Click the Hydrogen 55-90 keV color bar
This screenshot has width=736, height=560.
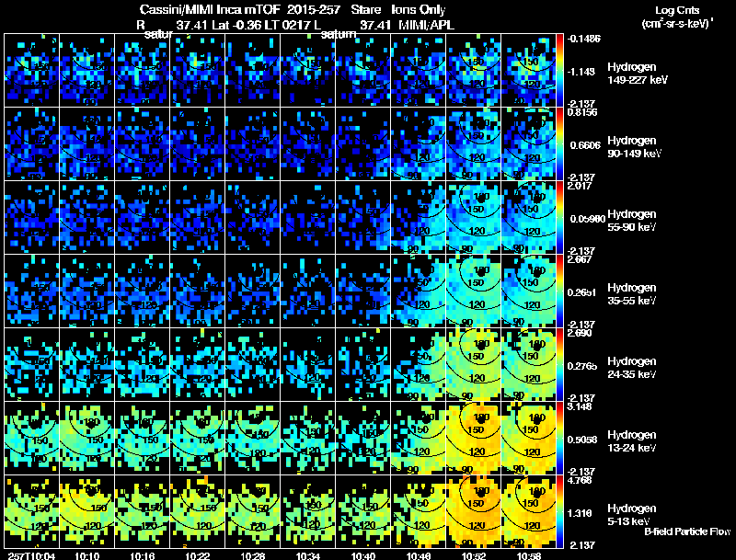pos(559,218)
